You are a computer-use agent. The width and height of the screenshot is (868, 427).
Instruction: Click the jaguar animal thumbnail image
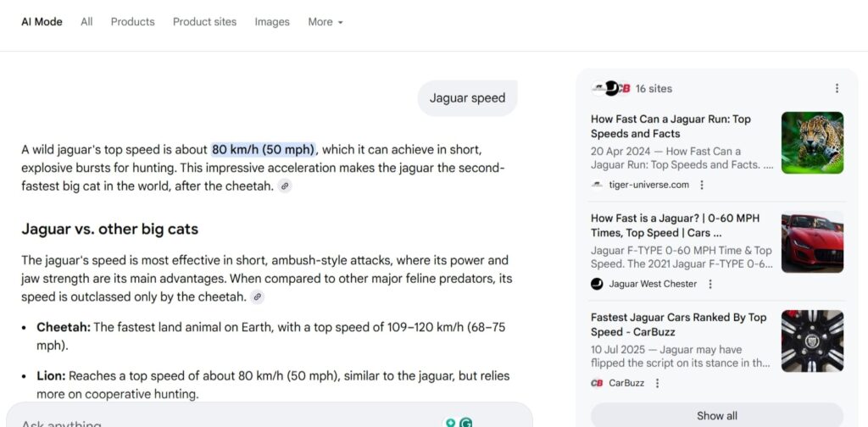(x=812, y=142)
